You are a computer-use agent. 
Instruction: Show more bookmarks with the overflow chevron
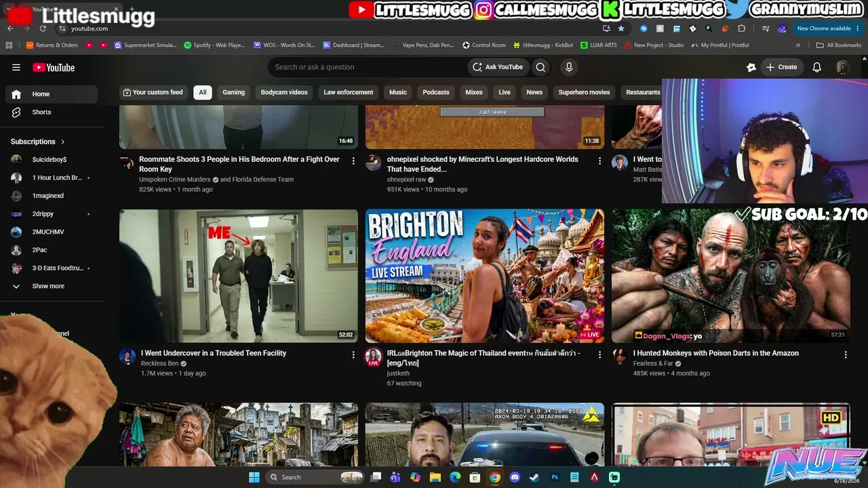(x=798, y=45)
